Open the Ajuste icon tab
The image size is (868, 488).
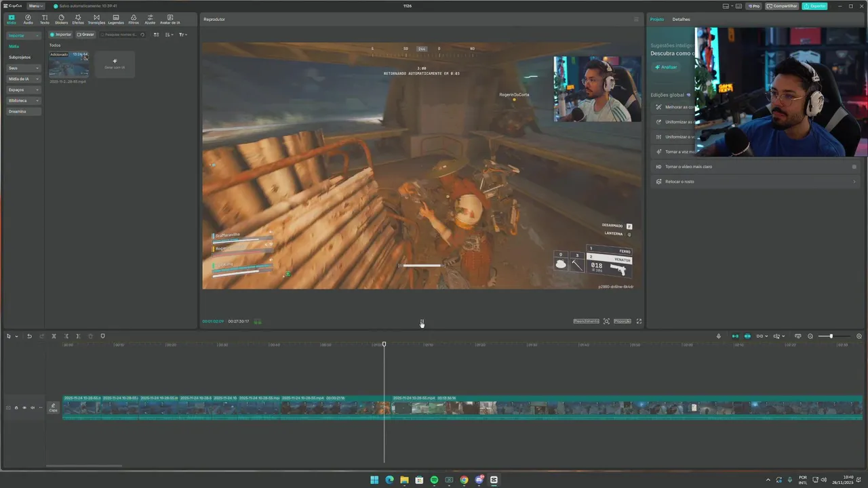pyautogui.click(x=150, y=19)
